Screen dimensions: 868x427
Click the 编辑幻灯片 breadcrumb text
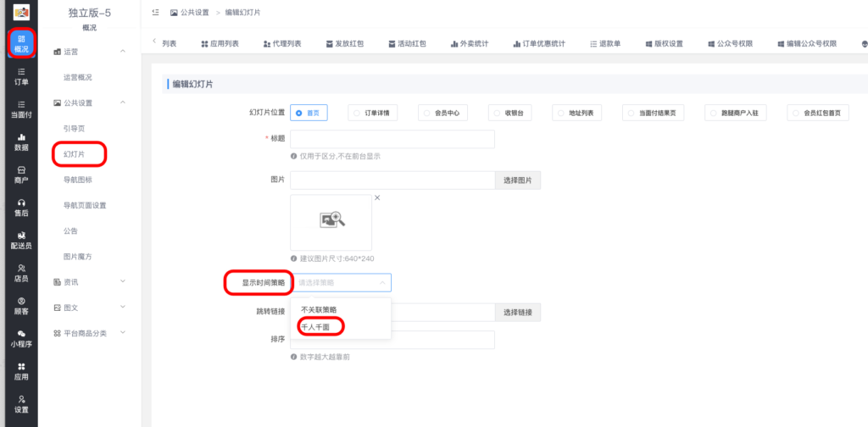[242, 12]
